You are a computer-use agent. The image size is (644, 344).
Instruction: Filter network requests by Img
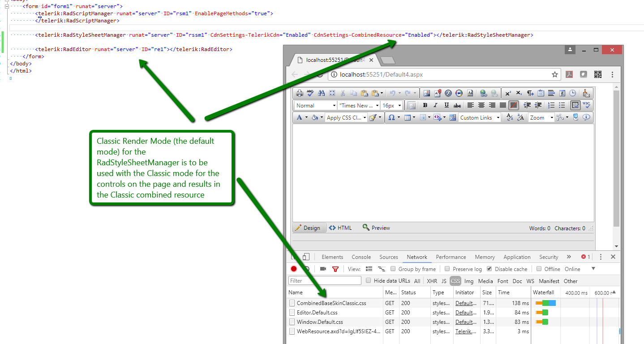[x=469, y=281]
